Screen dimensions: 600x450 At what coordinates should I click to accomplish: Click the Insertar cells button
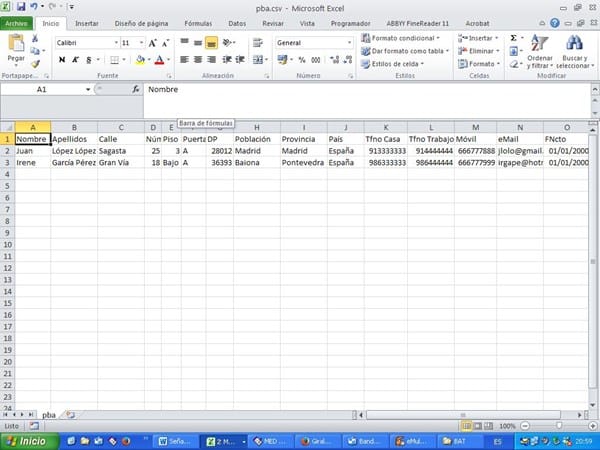pos(479,38)
